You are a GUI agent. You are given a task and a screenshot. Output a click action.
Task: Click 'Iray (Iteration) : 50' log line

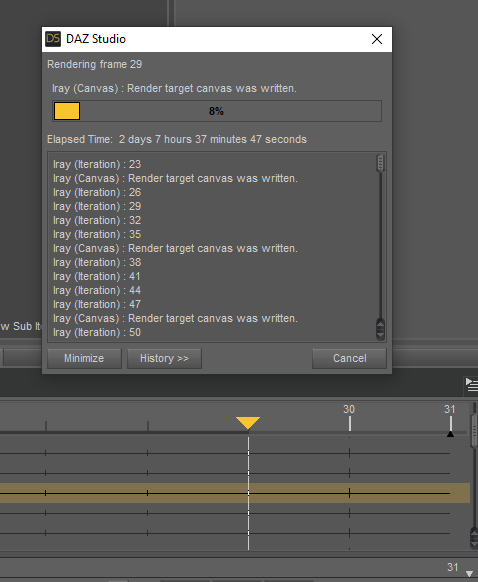(x=97, y=332)
